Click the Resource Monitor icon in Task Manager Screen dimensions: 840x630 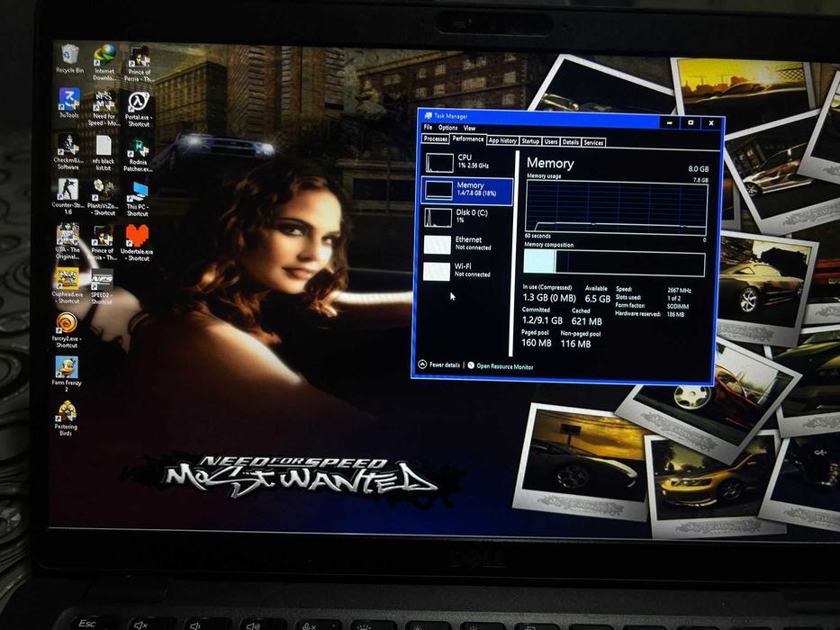click(x=470, y=365)
